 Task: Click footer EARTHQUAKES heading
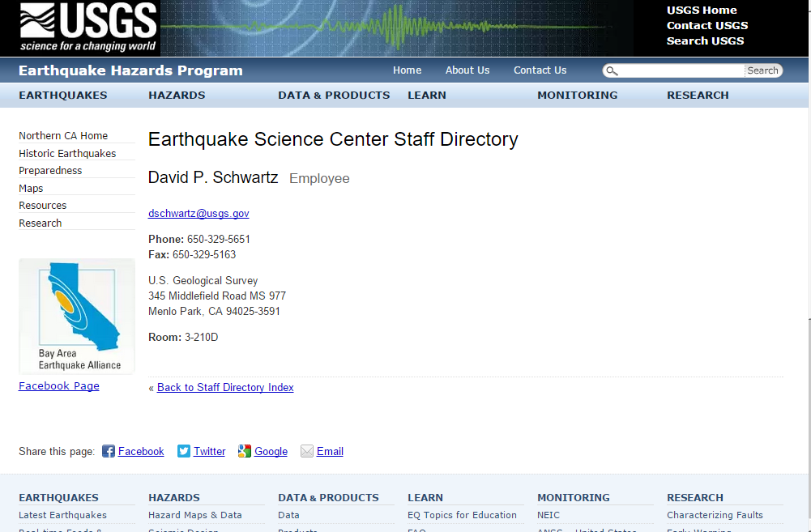coord(58,498)
